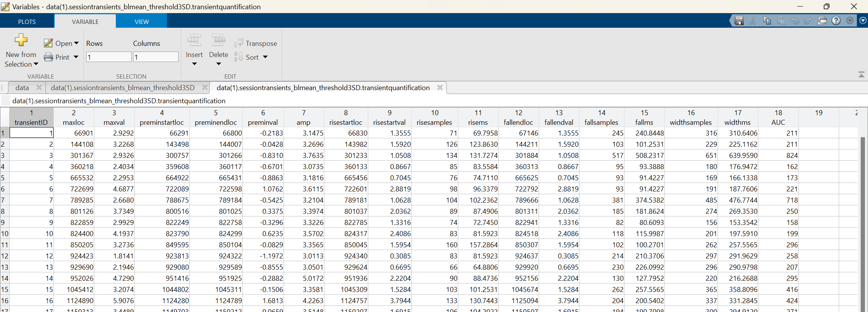Select empty column 19 header

tap(819, 117)
